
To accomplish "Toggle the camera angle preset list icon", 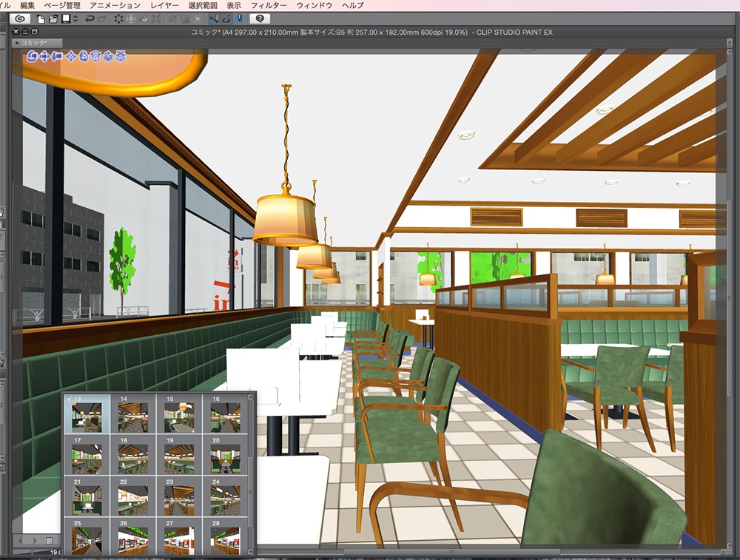I will click(x=49, y=540).
